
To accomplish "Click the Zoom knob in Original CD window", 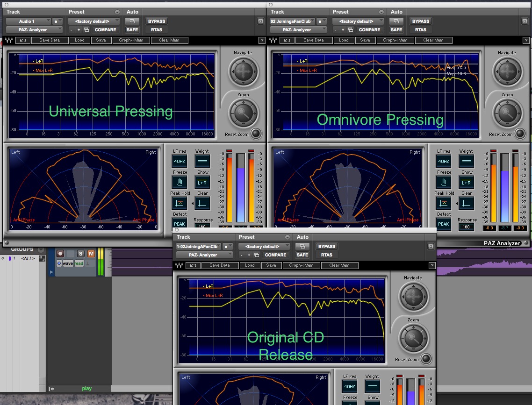I will click(x=413, y=338).
